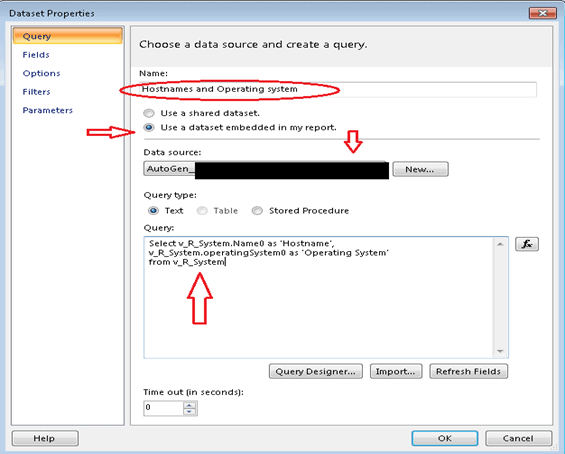Click New... data source button
This screenshot has height=454, width=565.
coord(420,169)
